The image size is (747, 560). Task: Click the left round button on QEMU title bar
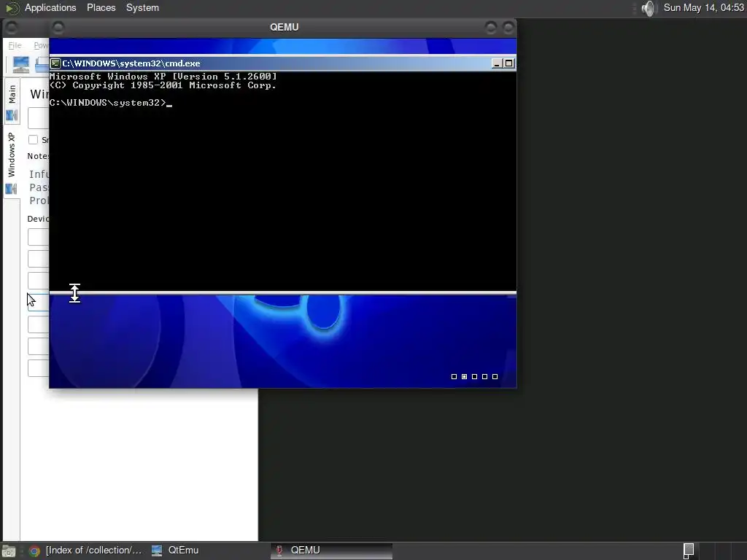coord(58,28)
